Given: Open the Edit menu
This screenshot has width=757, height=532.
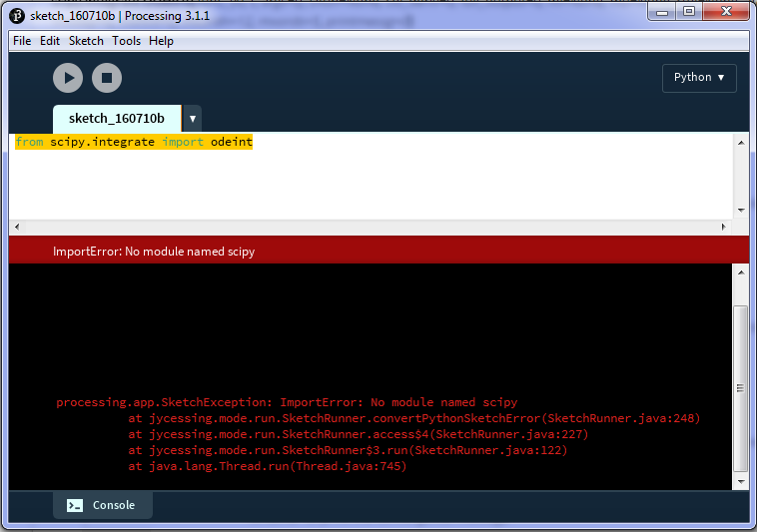Looking at the screenshot, I should pyautogui.click(x=50, y=41).
